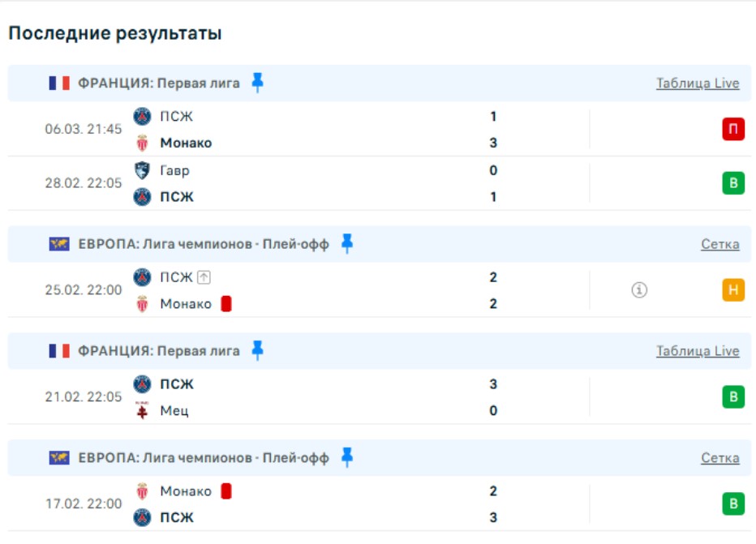
Task: Click the Мец team logo
Action: tap(143, 410)
